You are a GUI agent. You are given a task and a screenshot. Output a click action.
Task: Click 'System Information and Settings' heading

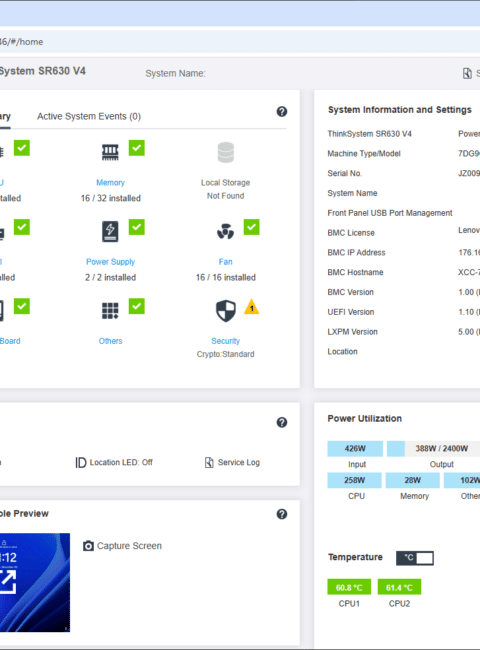[400, 110]
